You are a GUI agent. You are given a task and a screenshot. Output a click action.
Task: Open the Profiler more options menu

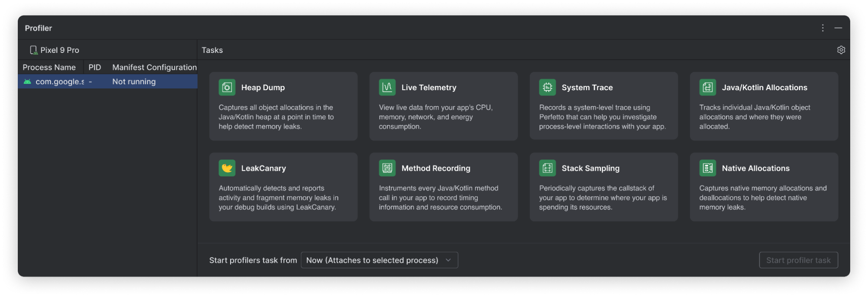tap(822, 28)
